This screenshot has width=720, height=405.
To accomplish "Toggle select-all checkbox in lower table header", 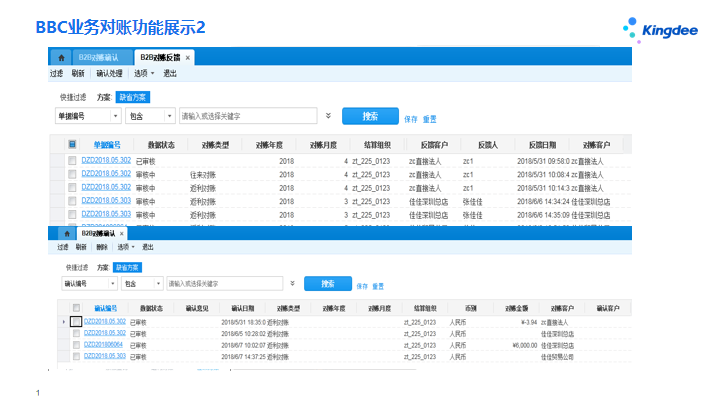I will click(76, 308).
